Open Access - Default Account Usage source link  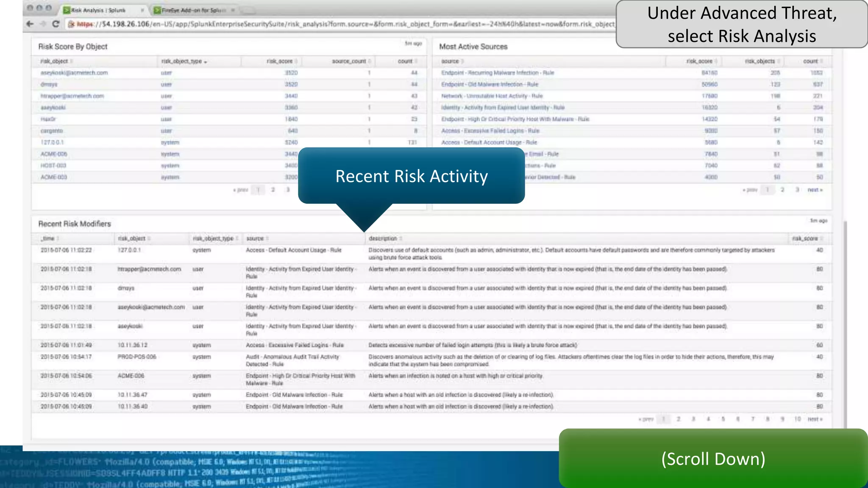[x=489, y=142]
